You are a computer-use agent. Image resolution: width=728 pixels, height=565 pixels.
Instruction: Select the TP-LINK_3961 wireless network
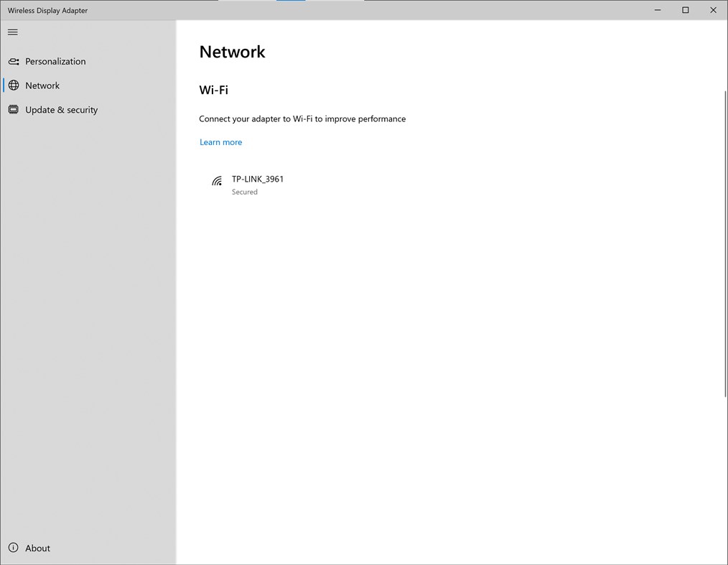(257, 179)
